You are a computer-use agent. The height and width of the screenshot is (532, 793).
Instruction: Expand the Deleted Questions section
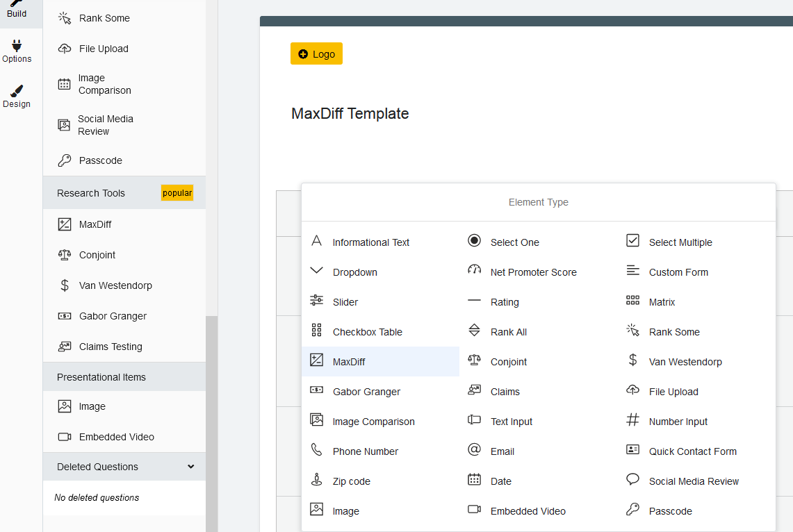[191, 467]
